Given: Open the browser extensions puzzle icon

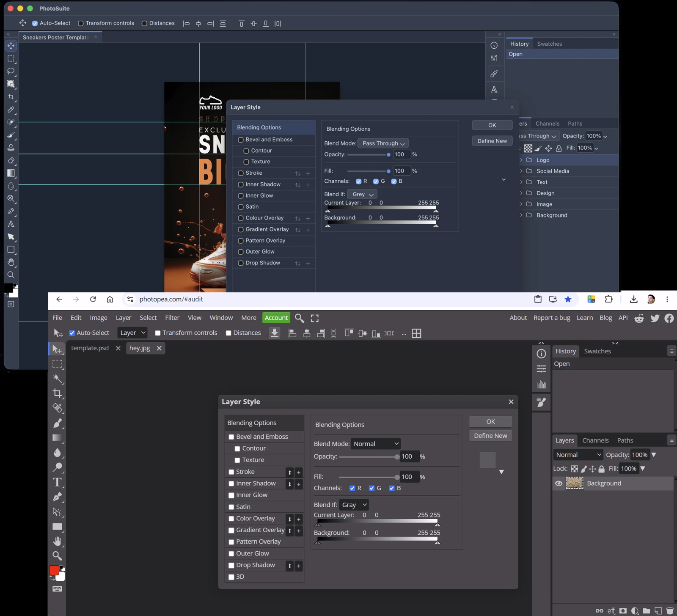Looking at the screenshot, I should 608,299.
